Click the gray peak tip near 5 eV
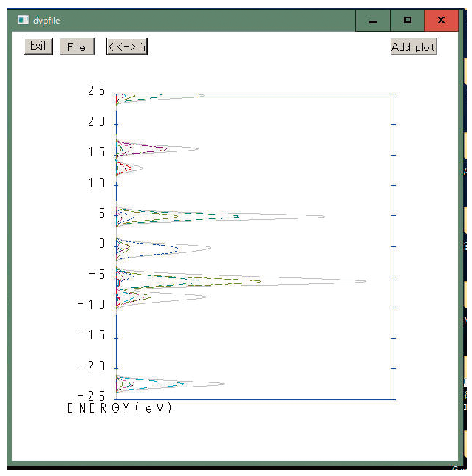The width and height of the screenshot is (472, 476). (324, 217)
